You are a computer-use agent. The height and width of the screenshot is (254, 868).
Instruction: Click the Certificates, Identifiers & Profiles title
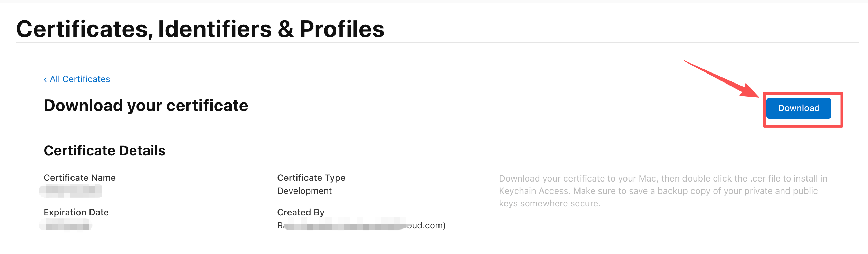point(200,29)
